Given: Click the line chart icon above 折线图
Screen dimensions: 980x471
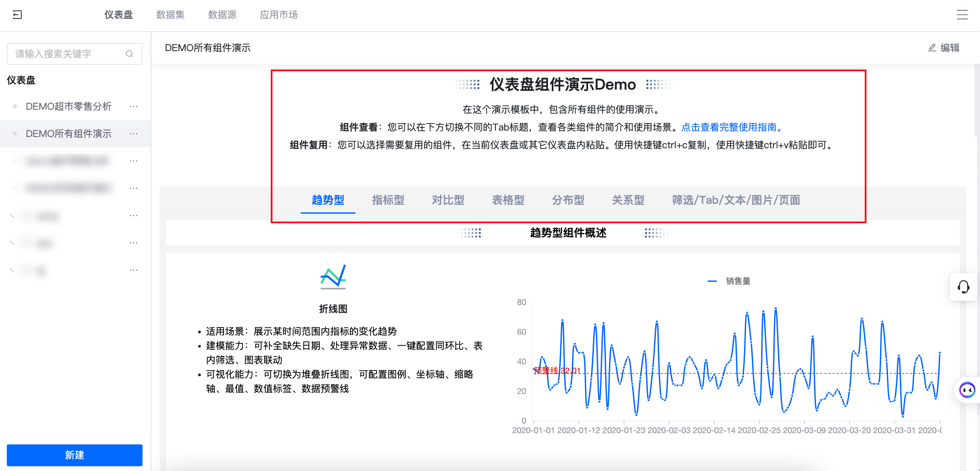Looking at the screenshot, I should [x=333, y=277].
